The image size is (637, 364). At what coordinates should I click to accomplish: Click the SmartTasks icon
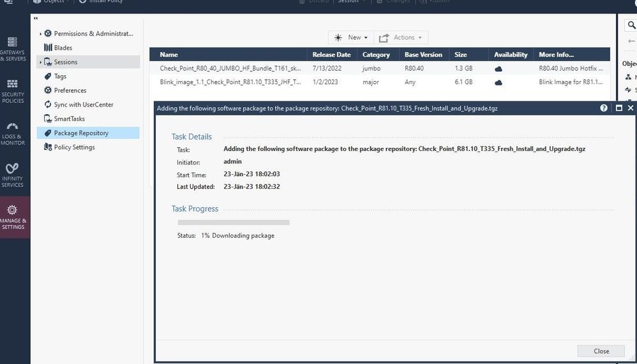click(x=48, y=119)
